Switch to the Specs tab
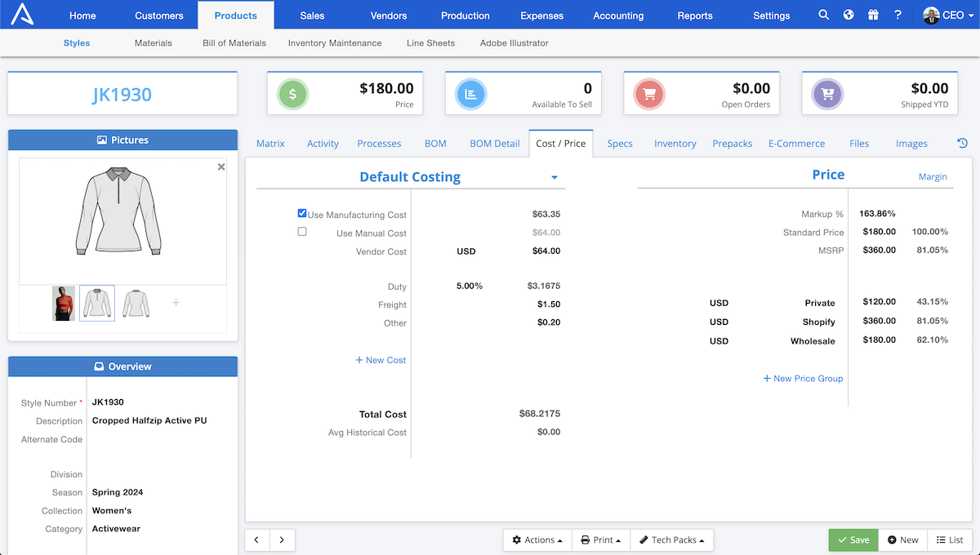The width and height of the screenshot is (980, 555). (619, 143)
